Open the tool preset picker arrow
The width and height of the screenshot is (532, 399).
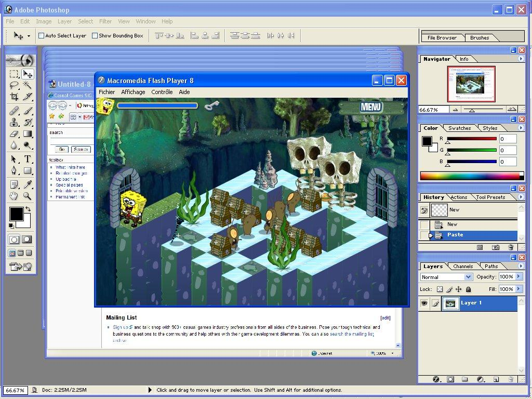pos(29,36)
